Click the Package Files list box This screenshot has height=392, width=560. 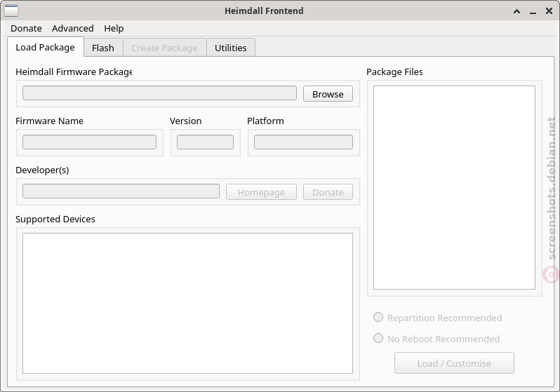point(454,187)
